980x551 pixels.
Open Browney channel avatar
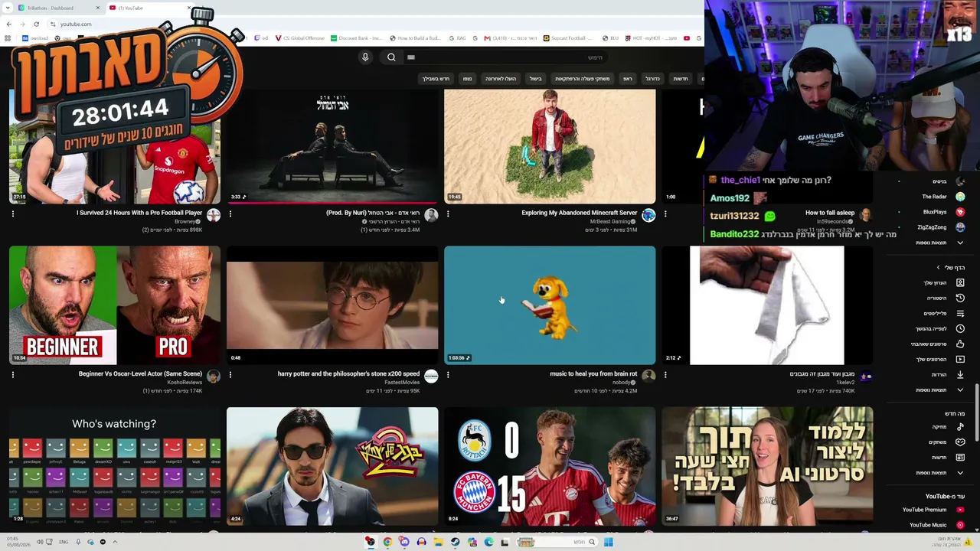(x=214, y=216)
